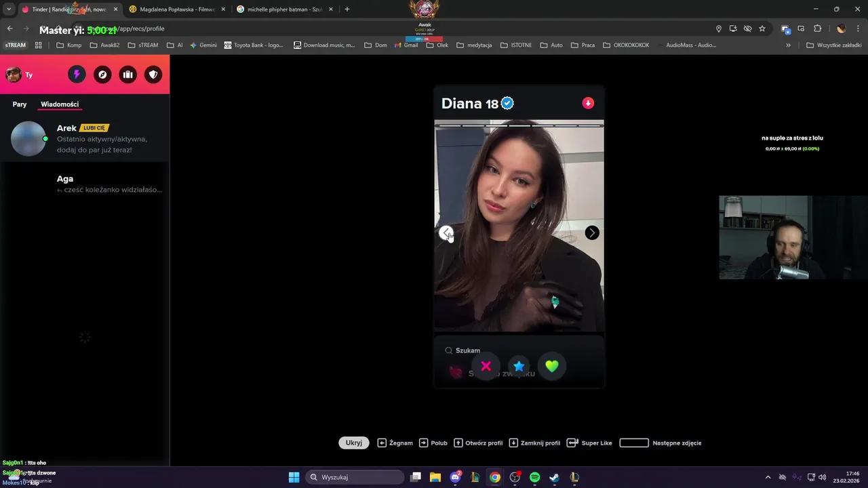Open the Komp bookmarks folder
Viewport: 868px width, 488px height.
coord(68,45)
